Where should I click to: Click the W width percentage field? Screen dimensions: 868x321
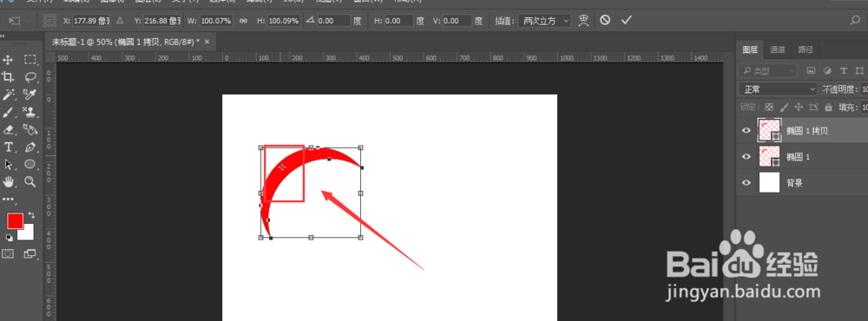click(216, 21)
